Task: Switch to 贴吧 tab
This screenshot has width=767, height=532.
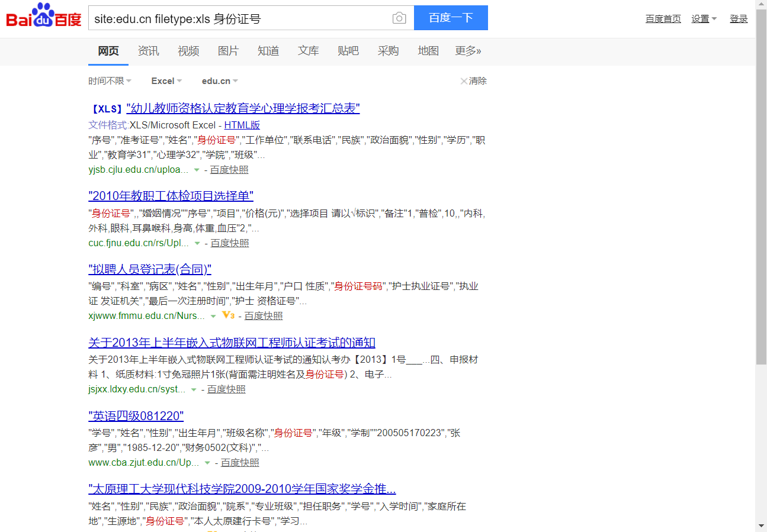Action: [x=348, y=51]
